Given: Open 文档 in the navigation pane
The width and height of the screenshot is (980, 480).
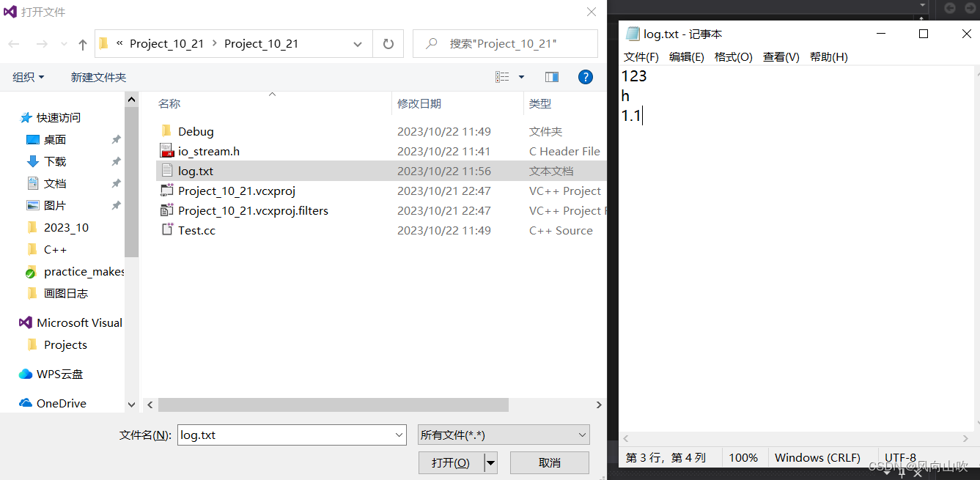Looking at the screenshot, I should (55, 183).
